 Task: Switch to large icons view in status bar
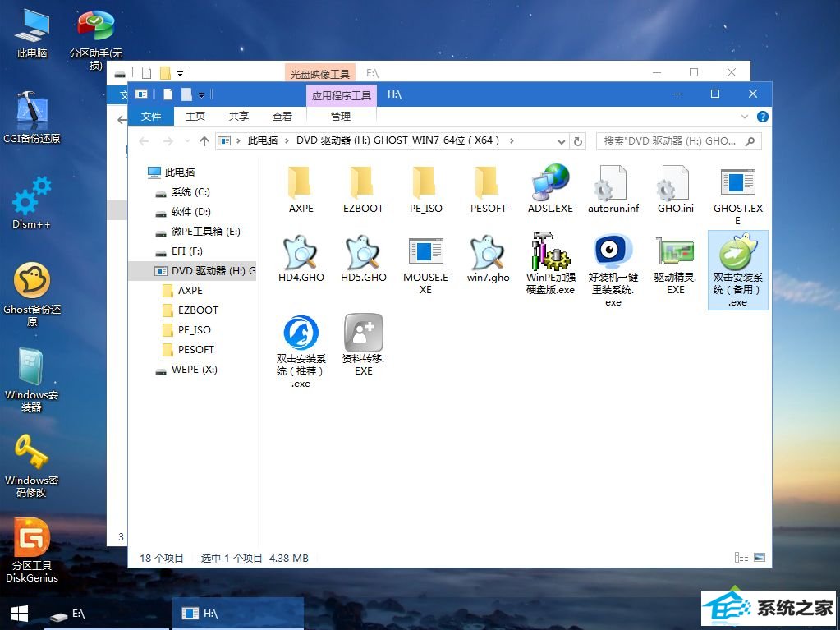[x=759, y=559]
